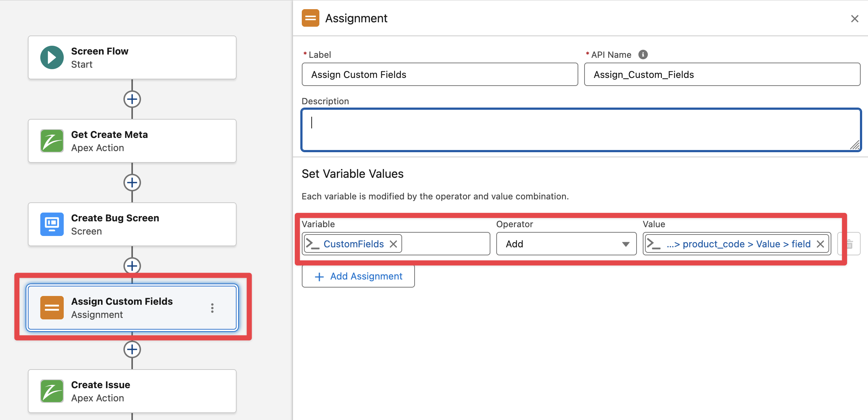The width and height of the screenshot is (868, 420).
Task: Click the API Name info tooltip icon
Action: pyautogui.click(x=643, y=55)
